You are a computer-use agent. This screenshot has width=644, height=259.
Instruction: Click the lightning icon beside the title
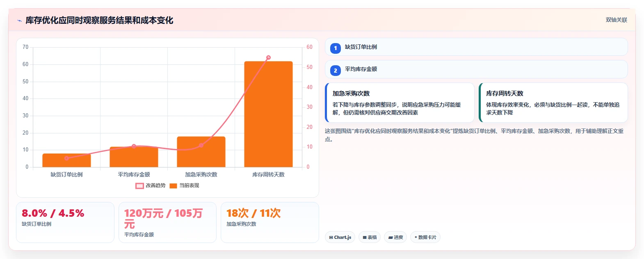pos(19,21)
